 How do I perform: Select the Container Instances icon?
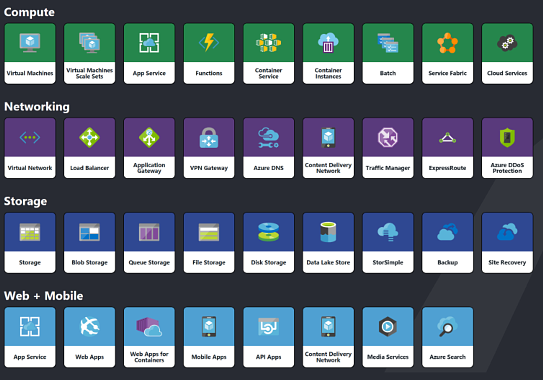tap(328, 43)
